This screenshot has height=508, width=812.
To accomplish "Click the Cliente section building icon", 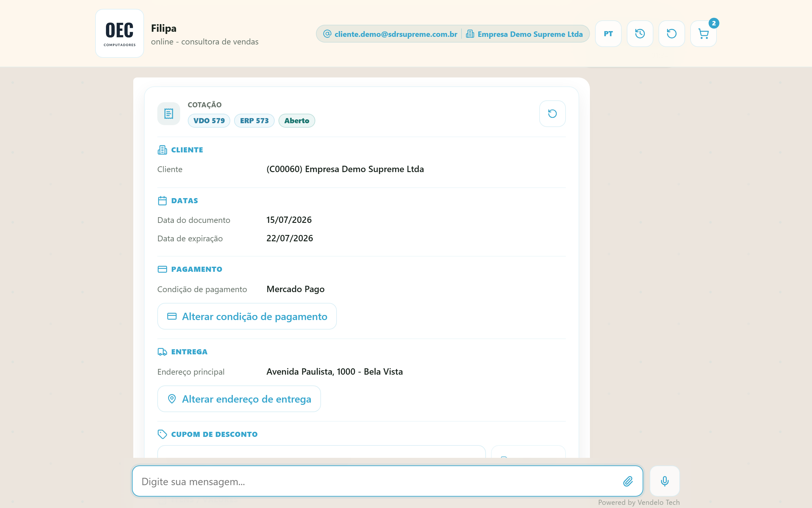I will coord(162,150).
